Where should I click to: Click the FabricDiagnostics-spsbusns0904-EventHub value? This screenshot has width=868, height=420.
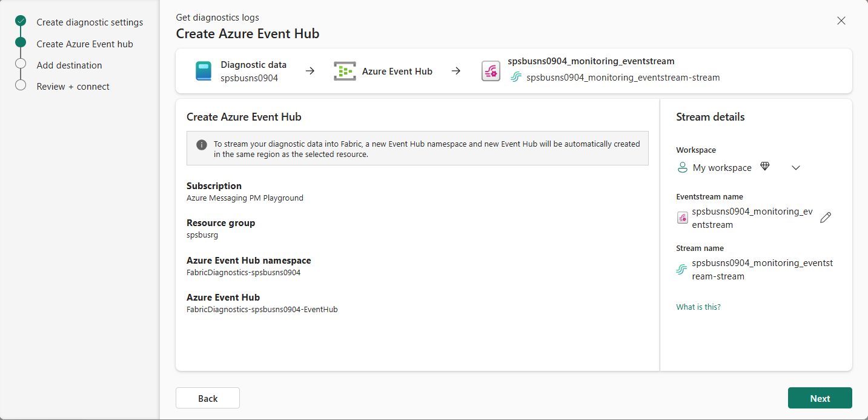tap(262, 310)
